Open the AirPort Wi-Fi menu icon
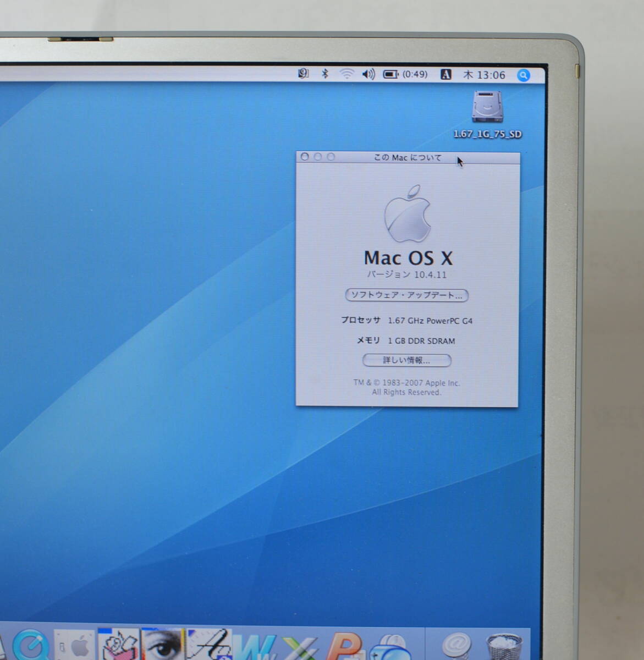Screen dimensions: 644x660 click(x=346, y=74)
